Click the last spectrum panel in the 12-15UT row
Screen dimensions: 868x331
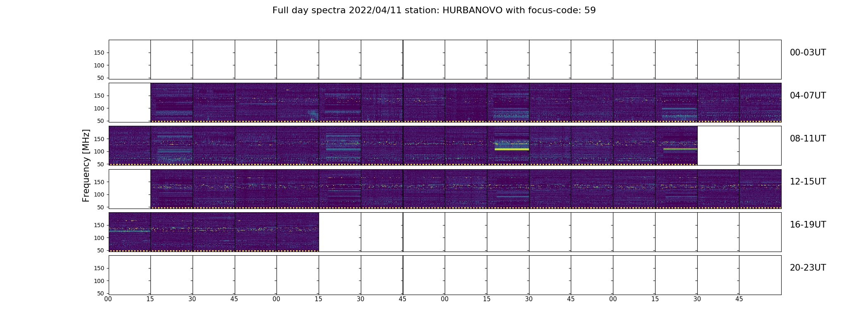760,189
